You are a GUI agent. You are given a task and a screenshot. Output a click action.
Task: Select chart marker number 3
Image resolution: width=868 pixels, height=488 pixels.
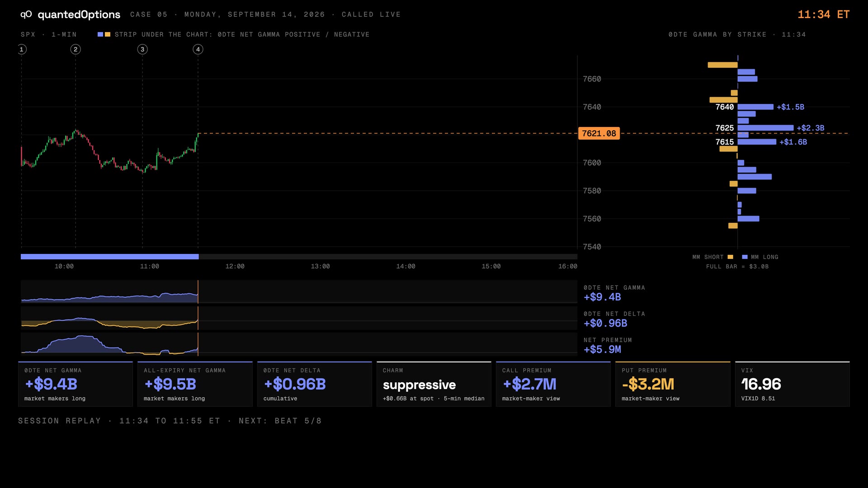[142, 49]
